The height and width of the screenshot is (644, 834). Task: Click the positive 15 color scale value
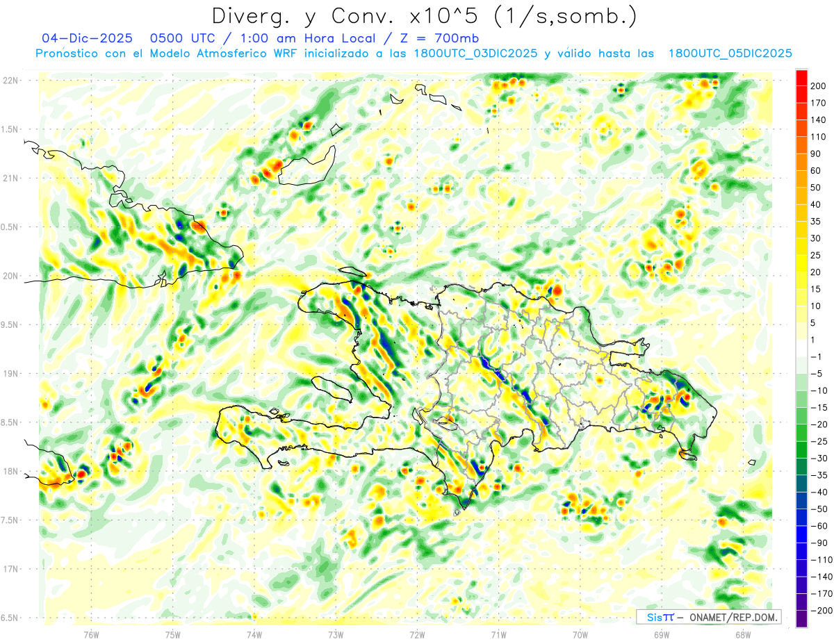pos(817,289)
